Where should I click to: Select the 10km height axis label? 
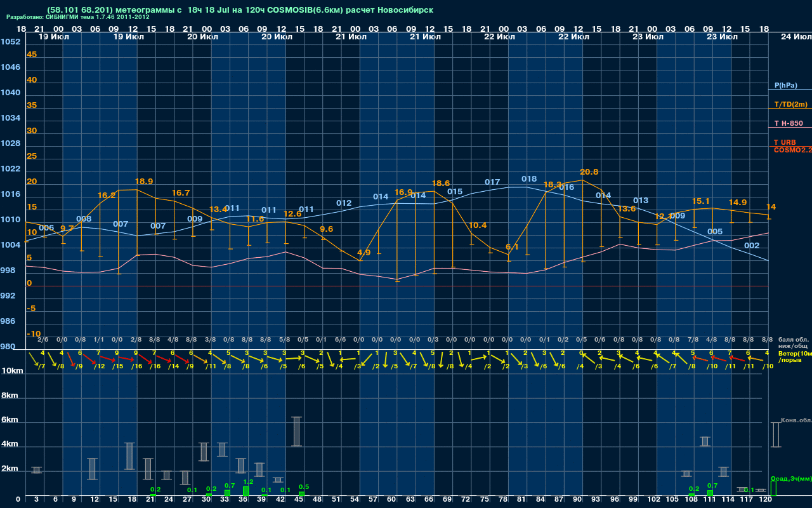[x=12, y=371]
